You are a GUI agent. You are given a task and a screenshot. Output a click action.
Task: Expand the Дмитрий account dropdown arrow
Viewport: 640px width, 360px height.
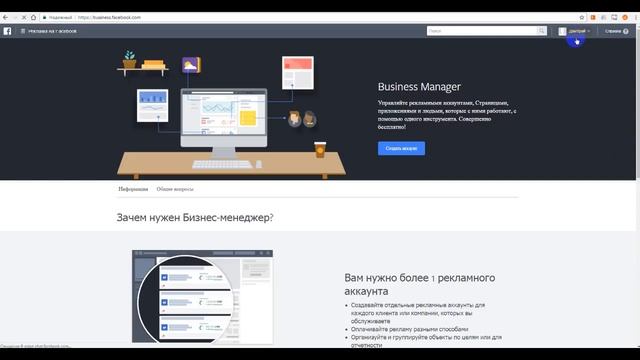[589, 31]
